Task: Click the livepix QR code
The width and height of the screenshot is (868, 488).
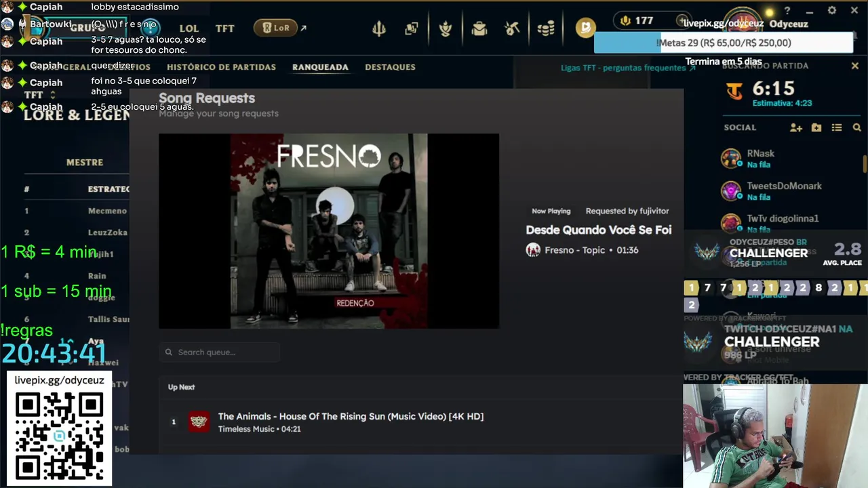Action: point(60,436)
